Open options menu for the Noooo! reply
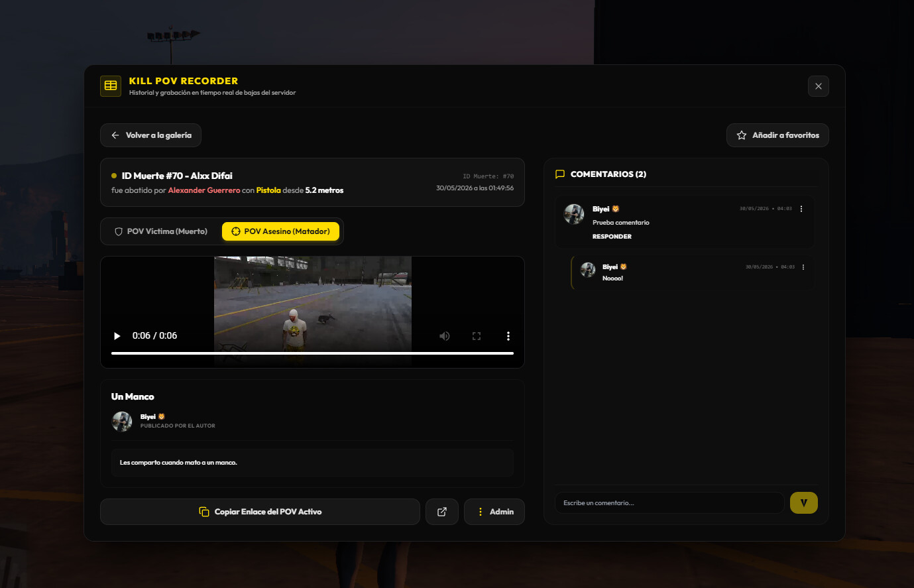Image resolution: width=914 pixels, height=588 pixels. pyautogui.click(x=803, y=267)
